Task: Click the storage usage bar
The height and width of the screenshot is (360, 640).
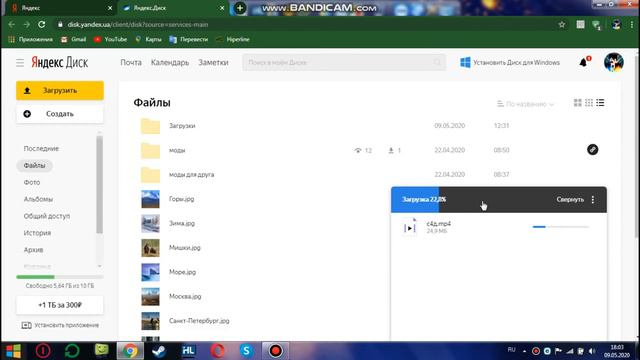Action: coord(60,277)
